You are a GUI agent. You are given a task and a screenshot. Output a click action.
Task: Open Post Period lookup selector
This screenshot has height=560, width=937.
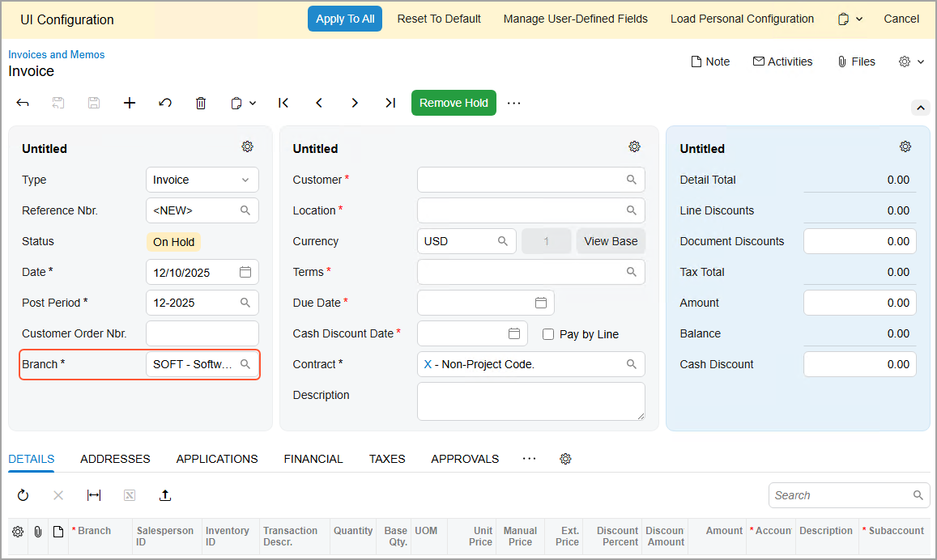[x=245, y=303]
